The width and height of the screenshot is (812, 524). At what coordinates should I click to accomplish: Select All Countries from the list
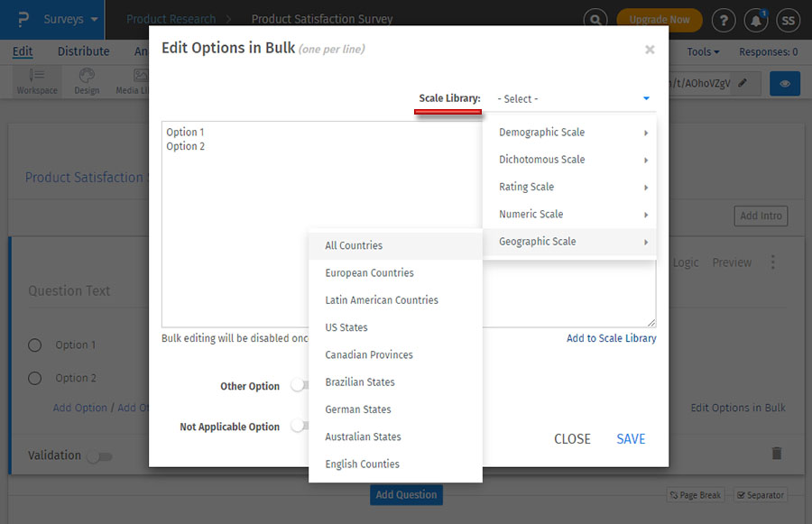pyautogui.click(x=353, y=245)
